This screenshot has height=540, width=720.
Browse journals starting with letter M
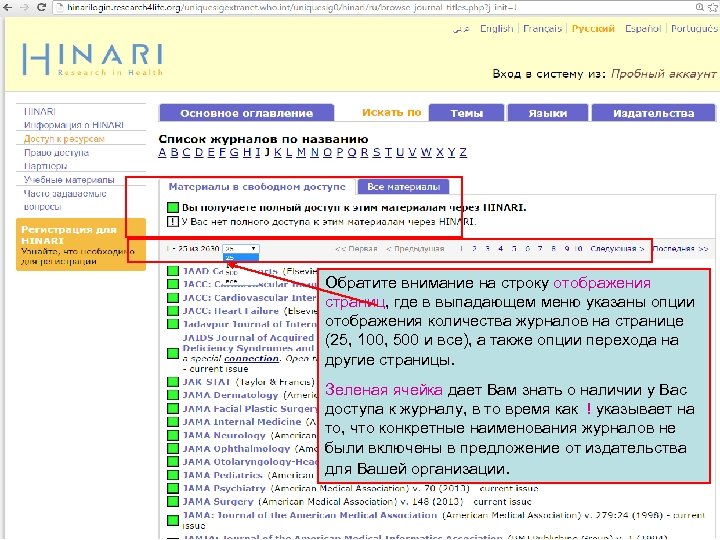click(x=301, y=152)
